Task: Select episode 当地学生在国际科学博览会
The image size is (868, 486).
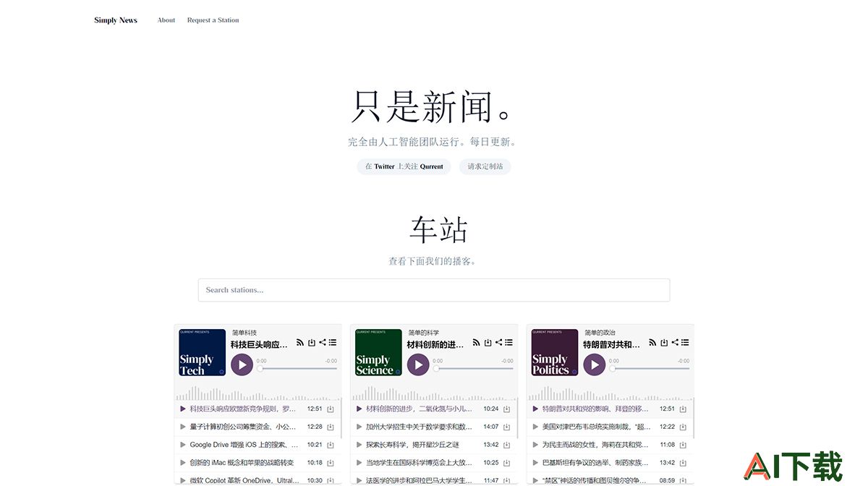Action: tap(420, 463)
